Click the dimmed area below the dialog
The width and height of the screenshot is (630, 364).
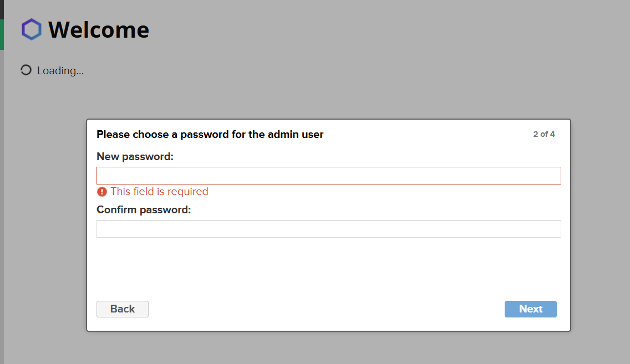point(329,348)
